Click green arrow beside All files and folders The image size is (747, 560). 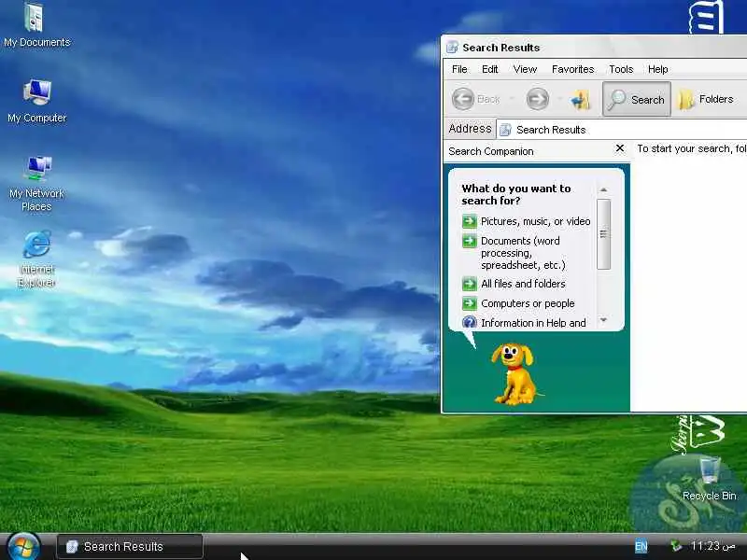coord(470,284)
